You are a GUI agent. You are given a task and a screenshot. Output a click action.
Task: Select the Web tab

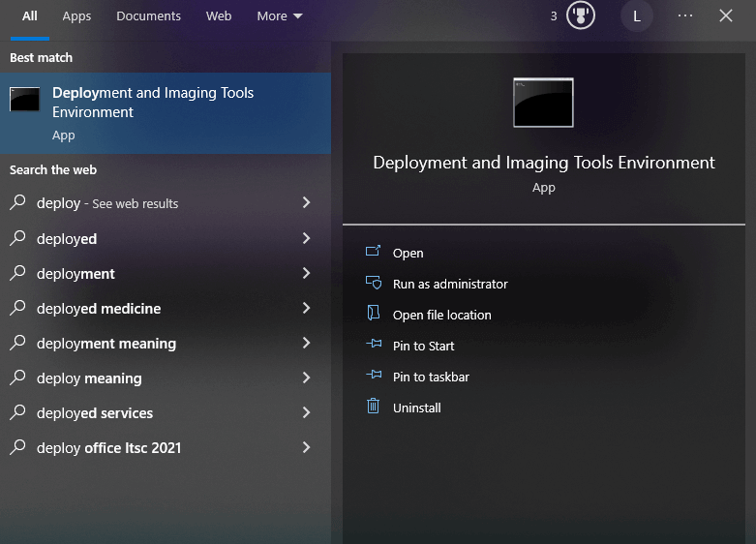click(x=219, y=16)
